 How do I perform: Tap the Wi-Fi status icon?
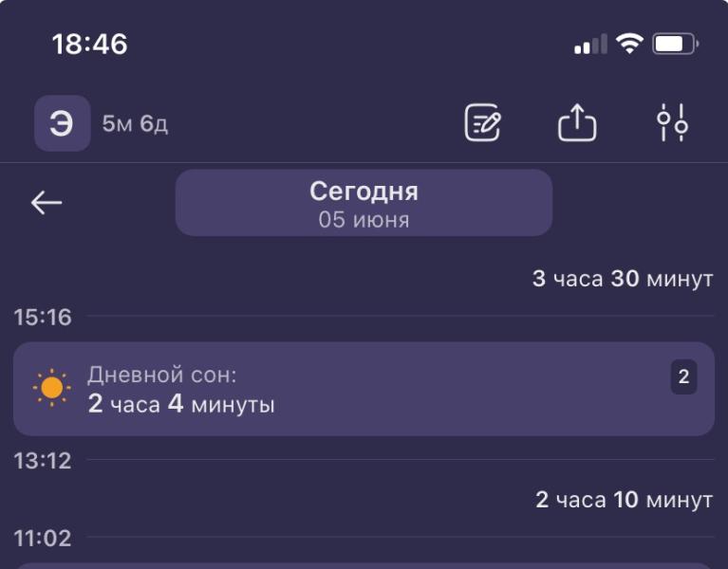tap(629, 44)
